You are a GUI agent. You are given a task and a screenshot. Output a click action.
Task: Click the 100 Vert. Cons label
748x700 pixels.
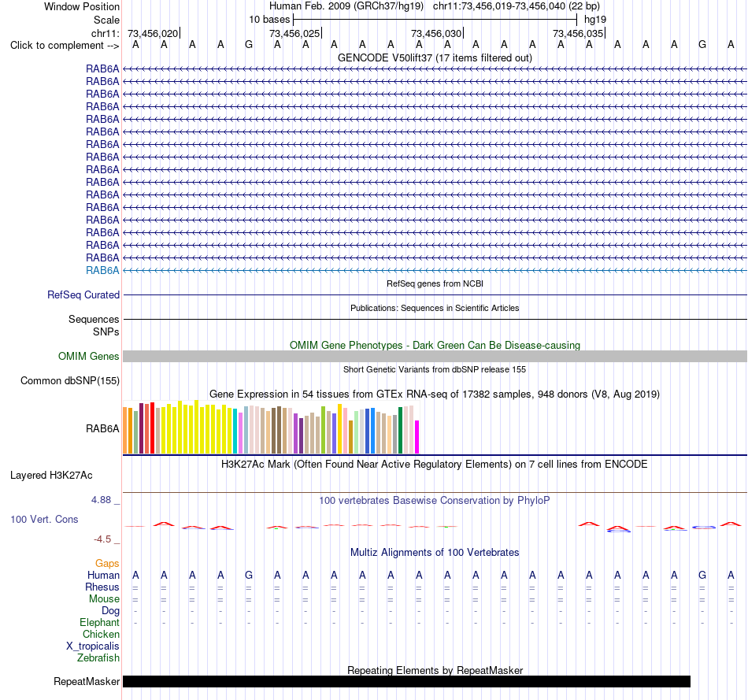[44, 519]
